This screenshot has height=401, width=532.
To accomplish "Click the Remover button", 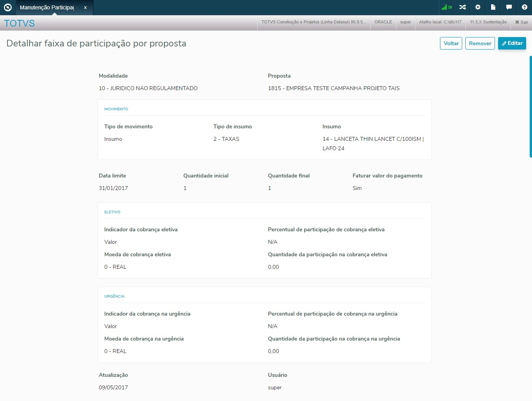I will [480, 43].
